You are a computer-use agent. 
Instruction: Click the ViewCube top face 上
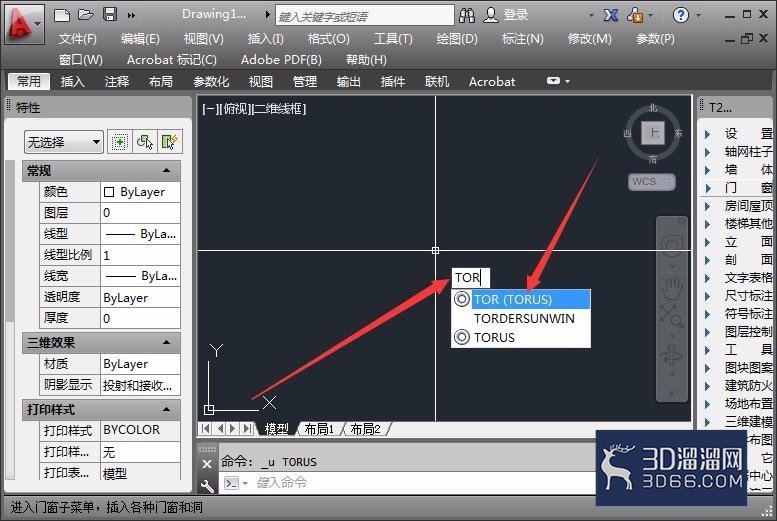(x=653, y=133)
